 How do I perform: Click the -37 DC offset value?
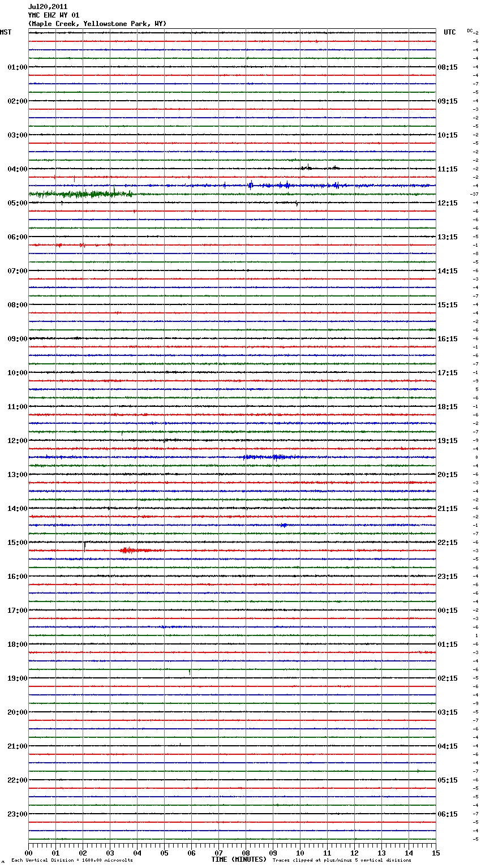point(474,195)
